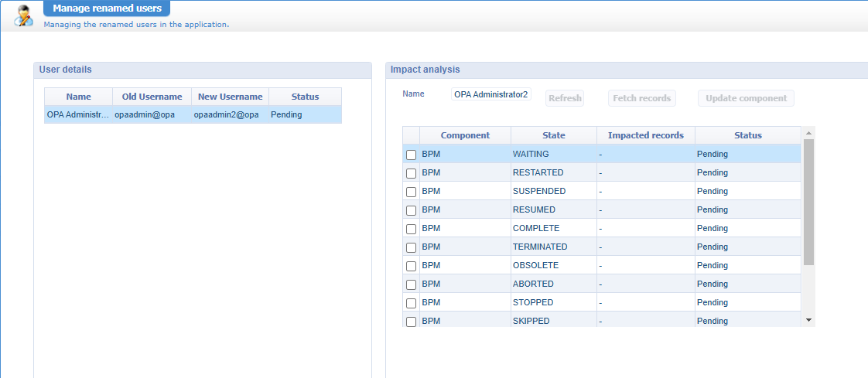Toggle the select-all checkbox in table header

(x=412, y=135)
